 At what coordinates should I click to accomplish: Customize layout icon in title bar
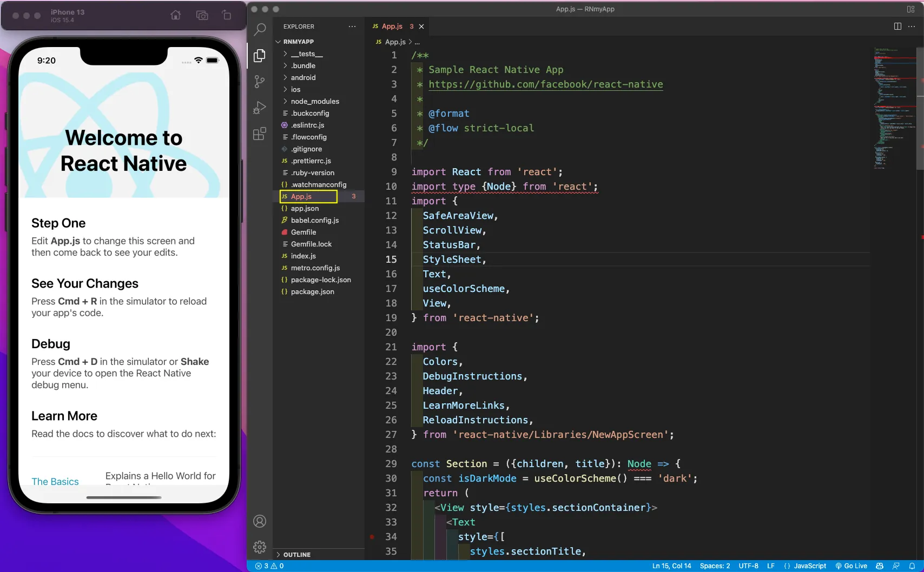[910, 9]
